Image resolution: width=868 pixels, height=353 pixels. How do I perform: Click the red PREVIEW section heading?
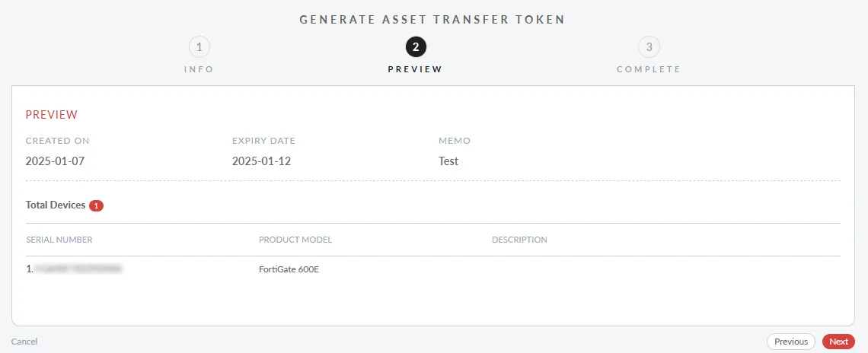click(x=52, y=115)
